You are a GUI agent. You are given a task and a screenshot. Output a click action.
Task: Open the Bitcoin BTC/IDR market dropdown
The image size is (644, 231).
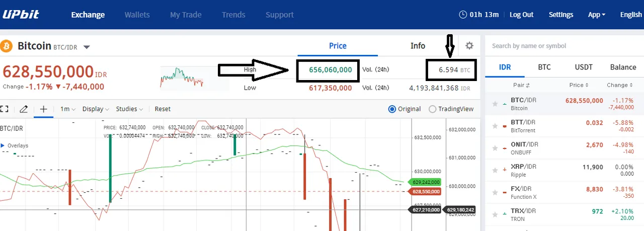[87, 47]
